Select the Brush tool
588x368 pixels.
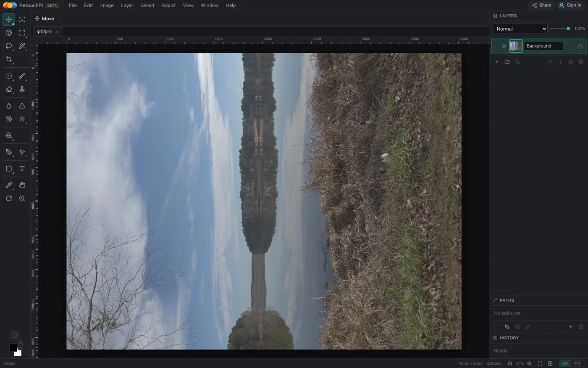click(22, 76)
